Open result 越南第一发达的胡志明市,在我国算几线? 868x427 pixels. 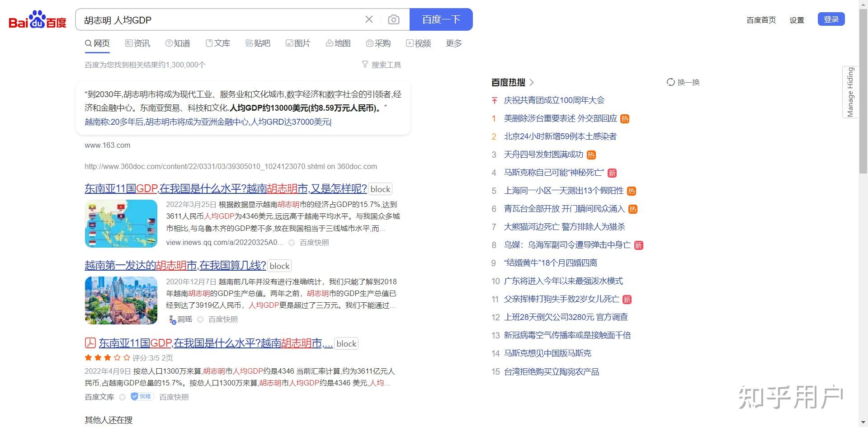coord(175,266)
